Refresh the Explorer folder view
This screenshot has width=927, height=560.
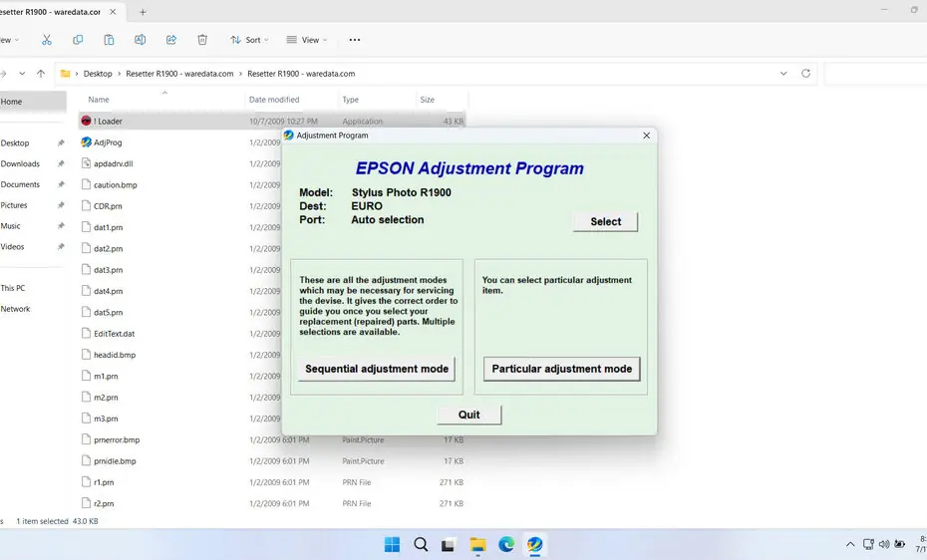click(805, 74)
